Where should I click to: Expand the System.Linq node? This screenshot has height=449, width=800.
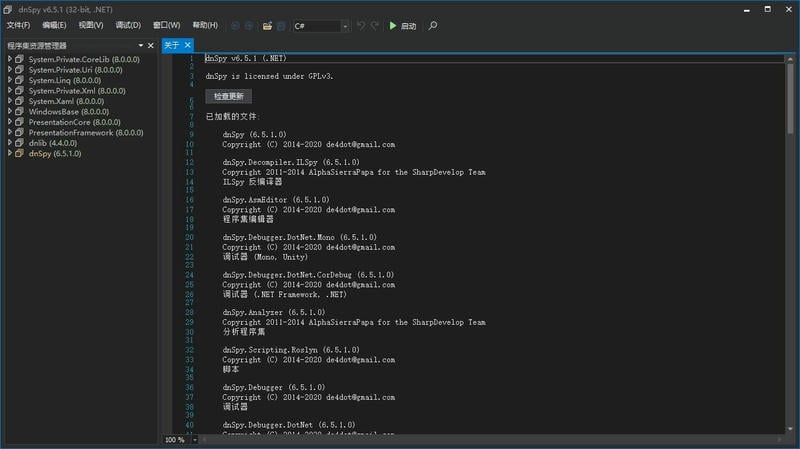click(10, 80)
